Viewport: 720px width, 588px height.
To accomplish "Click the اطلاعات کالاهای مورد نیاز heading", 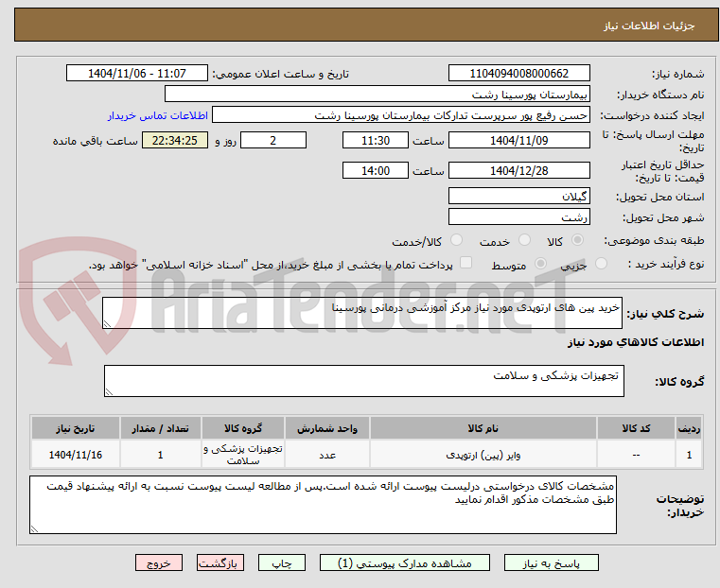I will (x=636, y=342).
